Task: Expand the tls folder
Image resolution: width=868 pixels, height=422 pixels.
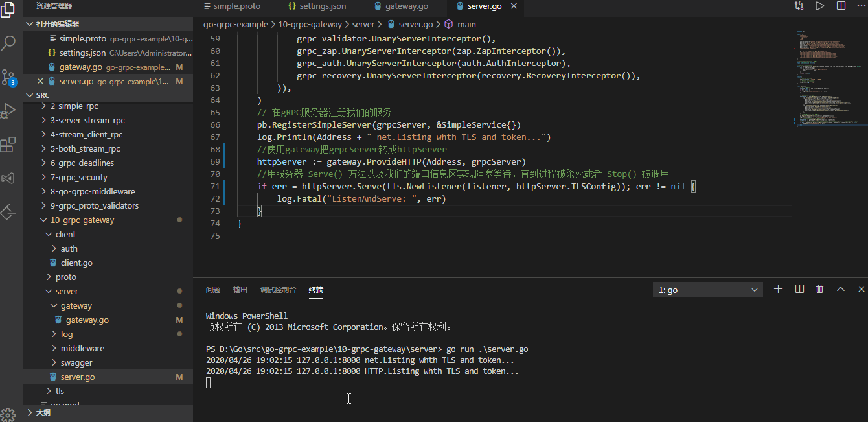Action: pos(58,390)
